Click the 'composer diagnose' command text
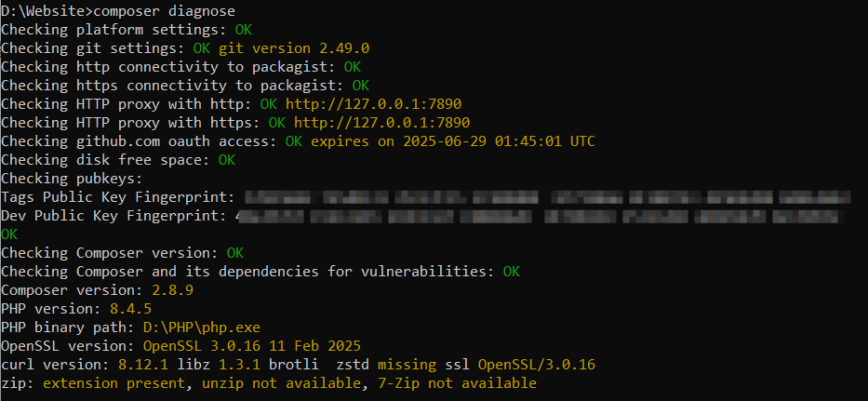868x401 pixels. click(165, 11)
